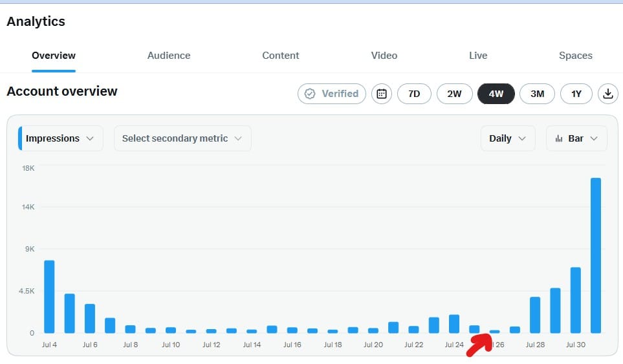Screen dimensions: 623x364
Task: Click the tallest bar for Jul 31
Action: (596, 255)
